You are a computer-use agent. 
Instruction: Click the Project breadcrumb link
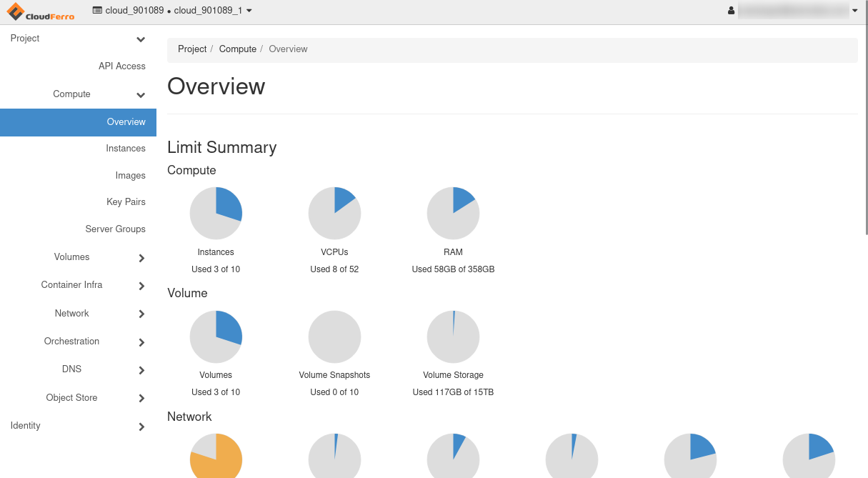coord(192,49)
